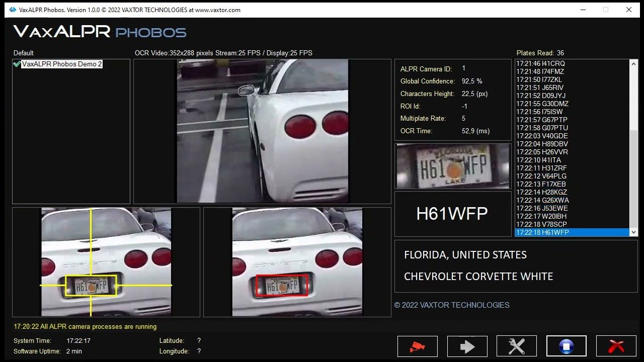Click the Default group label
Image resolution: width=644 pixels, height=362 pixels.
pyautogui.click(x=24, y=53)
